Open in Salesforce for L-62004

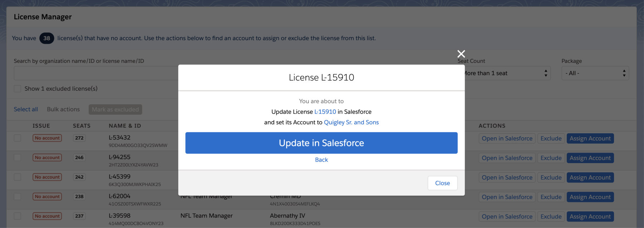tap(507, 197)
